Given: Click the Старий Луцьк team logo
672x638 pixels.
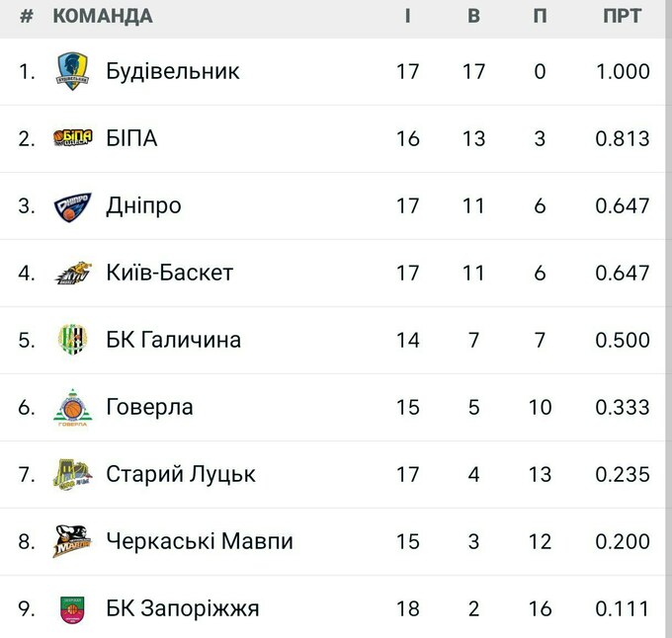Looking at the screenshot, I should pos(72,474).
